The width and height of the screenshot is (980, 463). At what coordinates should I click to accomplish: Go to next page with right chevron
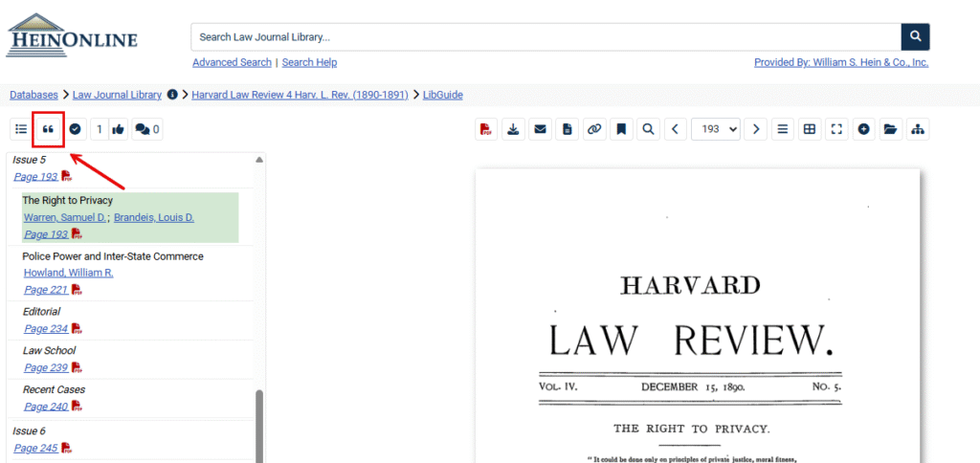coord(756,129)
